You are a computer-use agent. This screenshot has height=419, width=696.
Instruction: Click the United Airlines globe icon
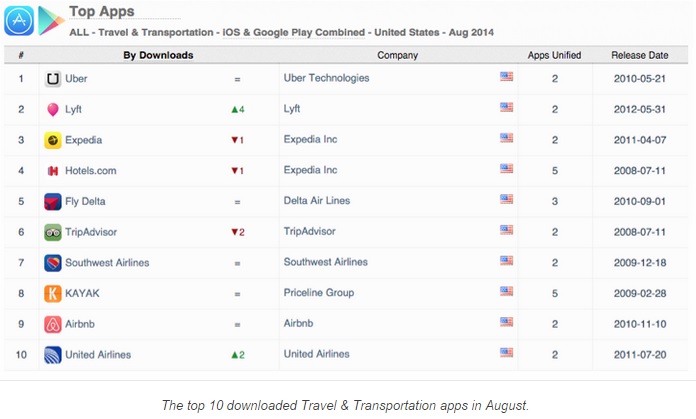[53, 355]
